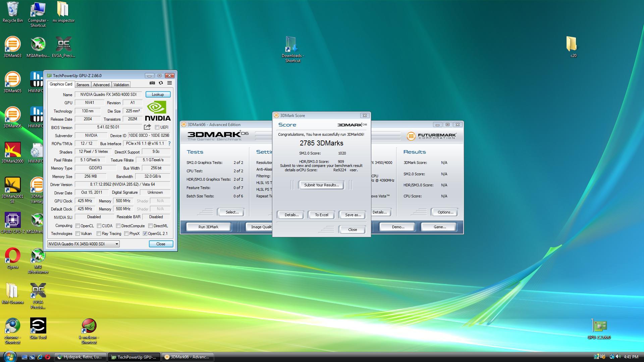Toggle the Vulkan checkbox
Image resolution: width=644 pixels, height=362 pixels.
tap(78, 234)
